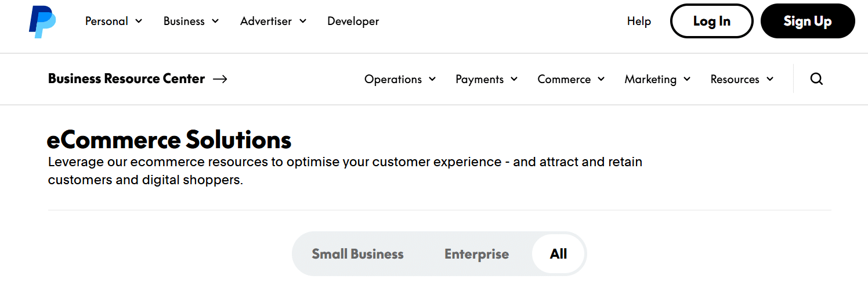This screenshot has width=868, height=290.
Task: Switch filter to Enterprise
Action: coord(476,254)
